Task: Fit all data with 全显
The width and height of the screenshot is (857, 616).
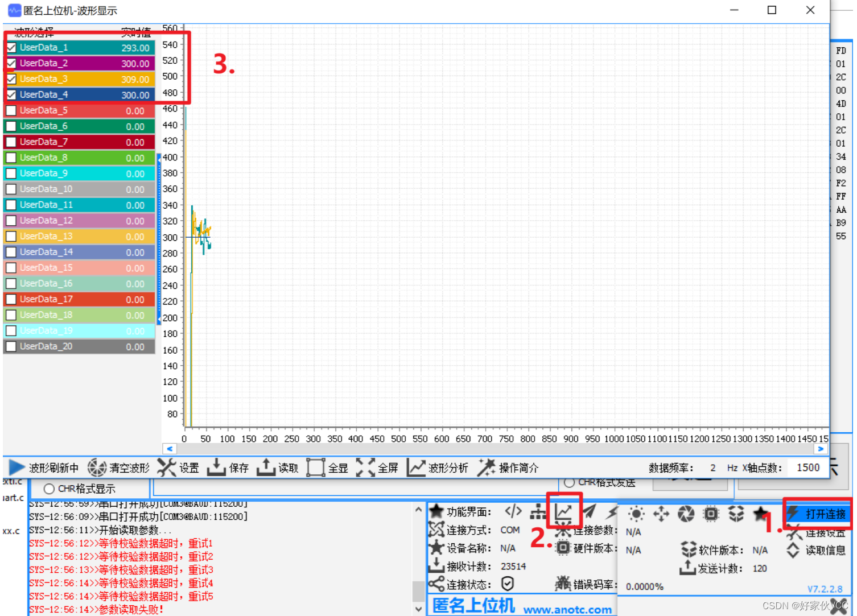Action: tap(327, 468)
